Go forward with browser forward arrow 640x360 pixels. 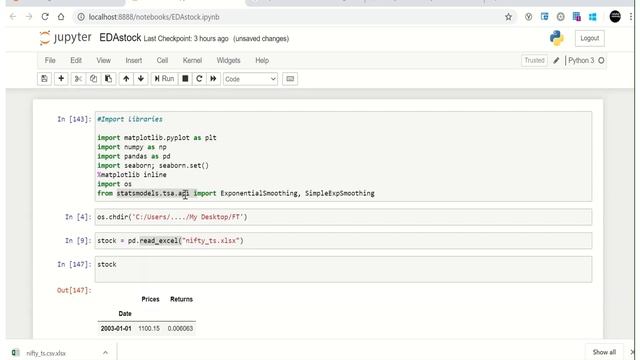[29, 17]
